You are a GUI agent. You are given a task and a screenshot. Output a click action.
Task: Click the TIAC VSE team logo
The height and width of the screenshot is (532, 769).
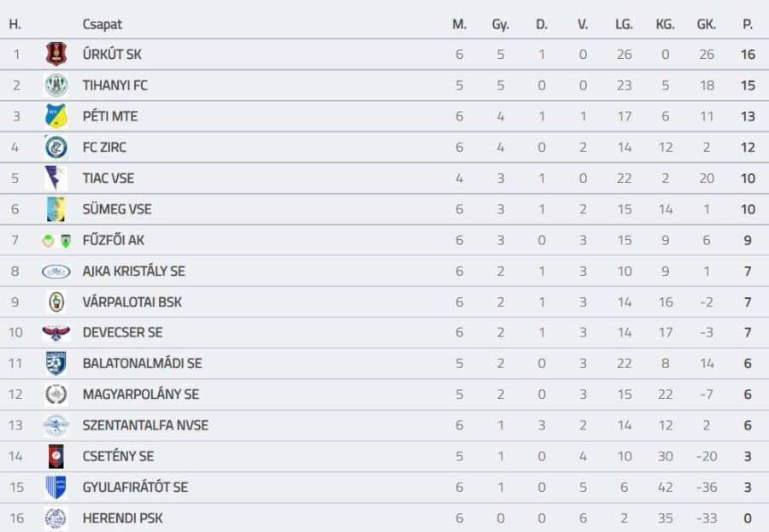click(x=56, y=178)
